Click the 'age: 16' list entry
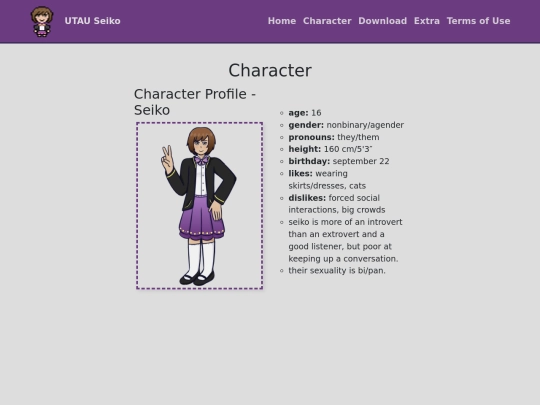540x405 pixels. click(x=305, y=113)
